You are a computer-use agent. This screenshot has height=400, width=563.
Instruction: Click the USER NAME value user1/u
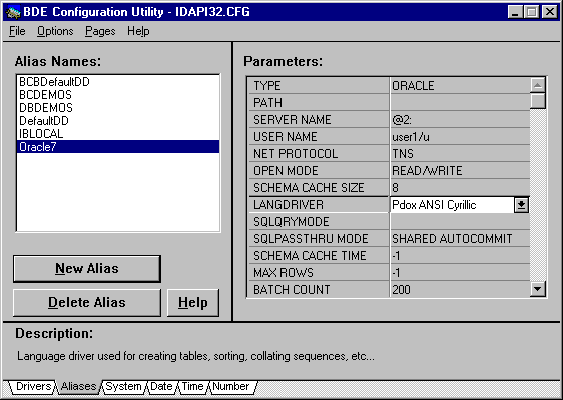460,136
